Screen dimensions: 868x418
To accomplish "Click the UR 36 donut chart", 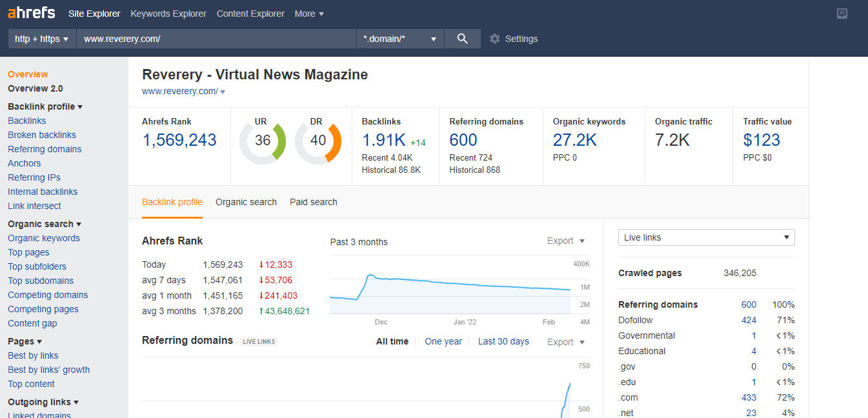I will pos(263,141).
